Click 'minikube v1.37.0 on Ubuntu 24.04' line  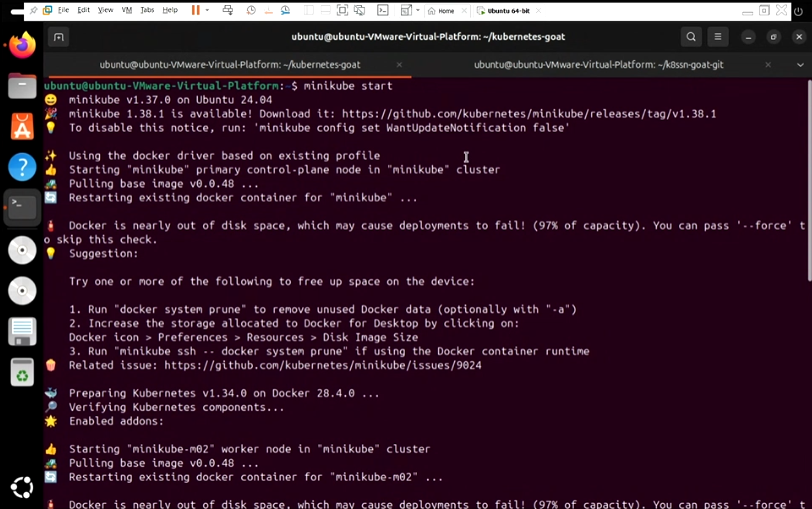pos(170,100)
